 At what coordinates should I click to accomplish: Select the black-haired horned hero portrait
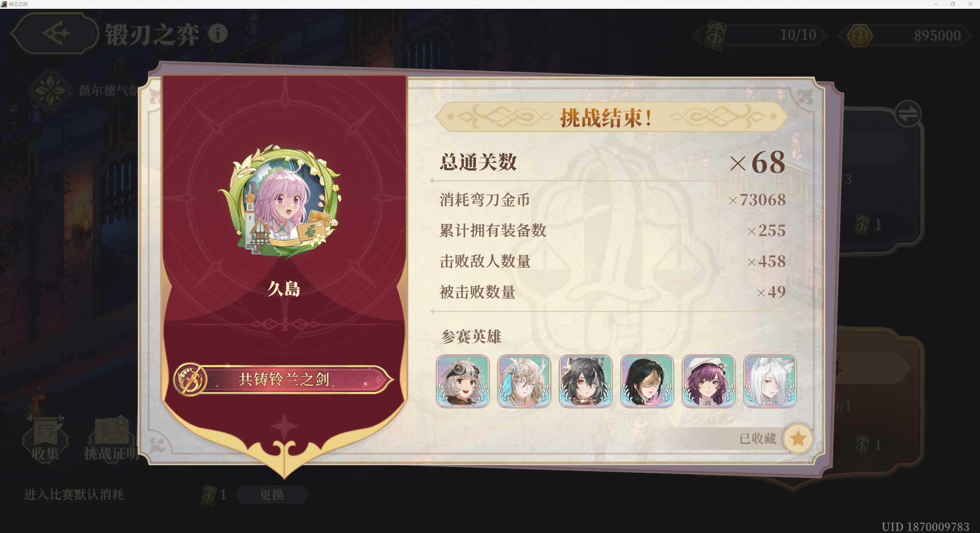coord(586,381)
